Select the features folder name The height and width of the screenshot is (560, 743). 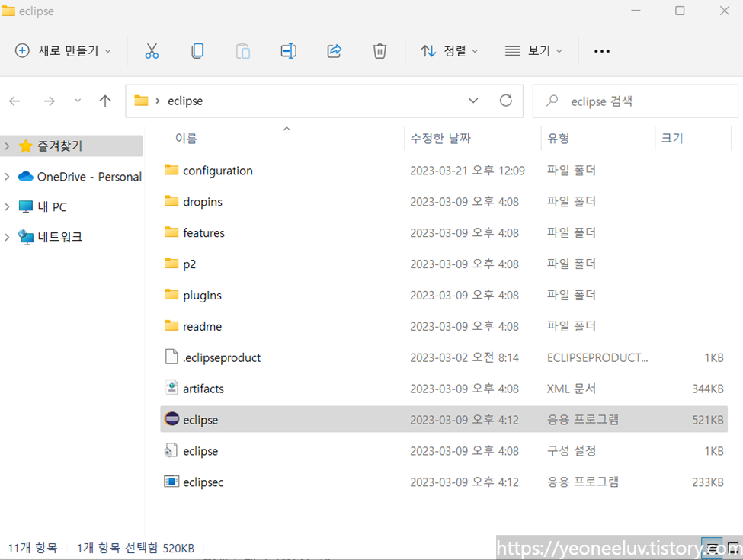[203, 232]
